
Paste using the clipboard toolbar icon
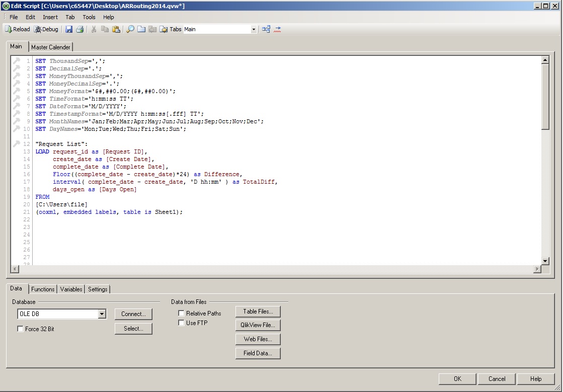[116, 29]
